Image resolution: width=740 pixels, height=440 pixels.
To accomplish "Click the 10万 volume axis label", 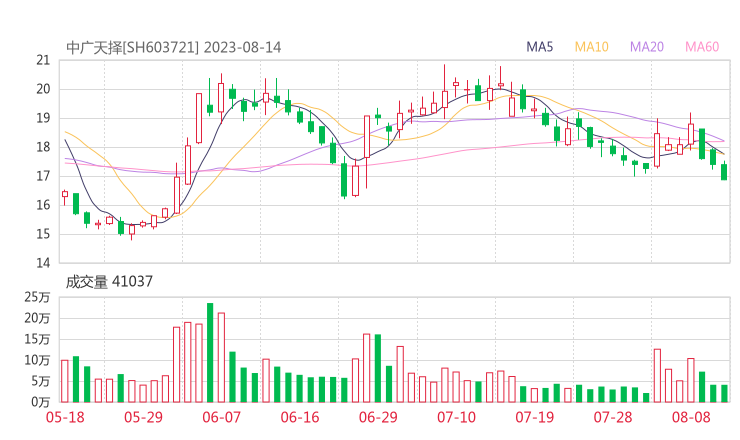I will [x=37, y=361].
